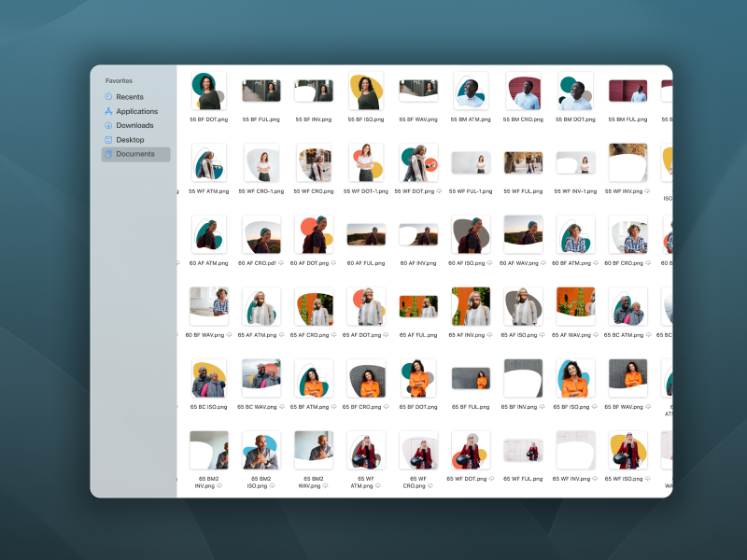Click the Documents folder in sidebar

click(134, 154)
